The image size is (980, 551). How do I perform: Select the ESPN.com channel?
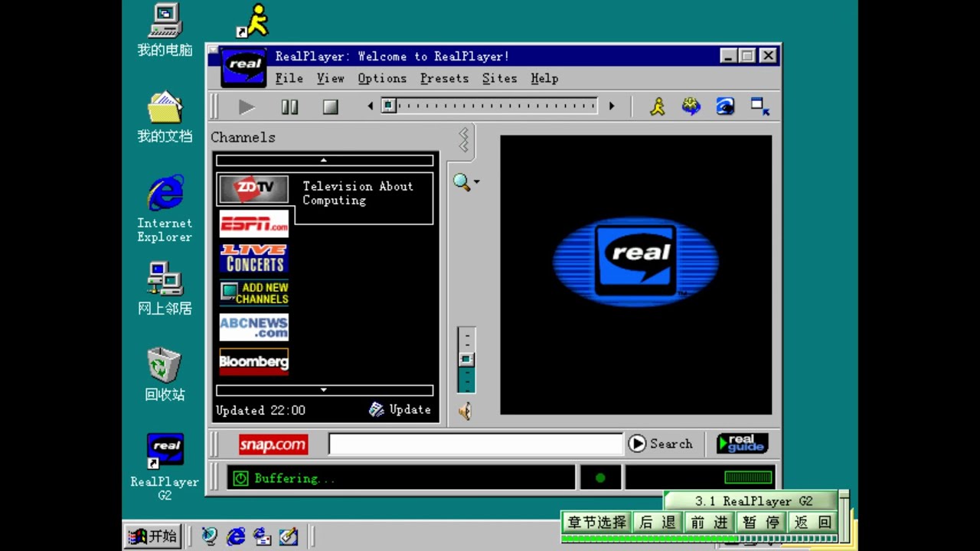pyautogui.click(x=253, y=223)
